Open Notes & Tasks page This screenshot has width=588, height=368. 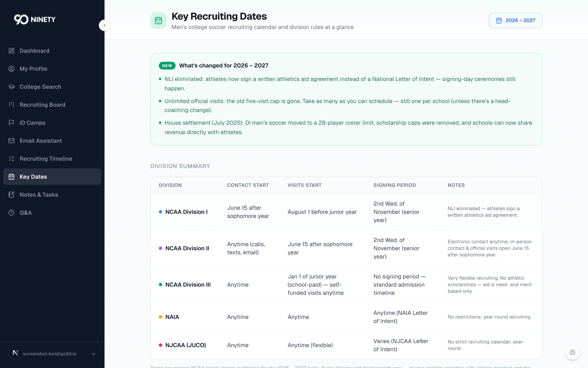click(x=52, y=195)
